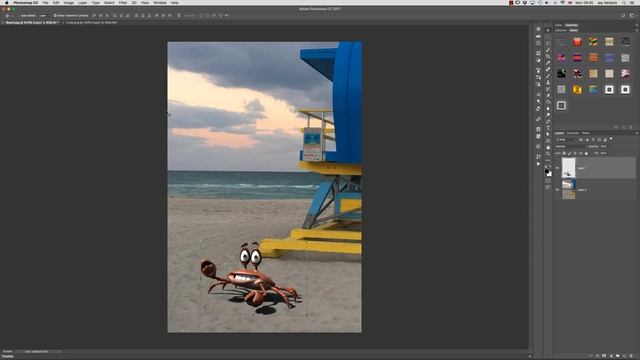This screenshot has height=360, width=640.
Task: Toggle lock transparent pixels
Action: point(564,153)
